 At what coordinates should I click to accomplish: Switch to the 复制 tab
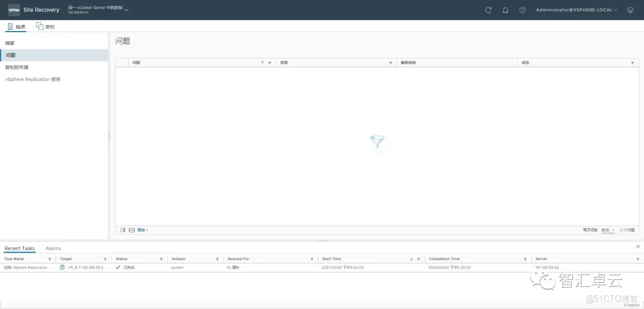(x=45, y=27)
